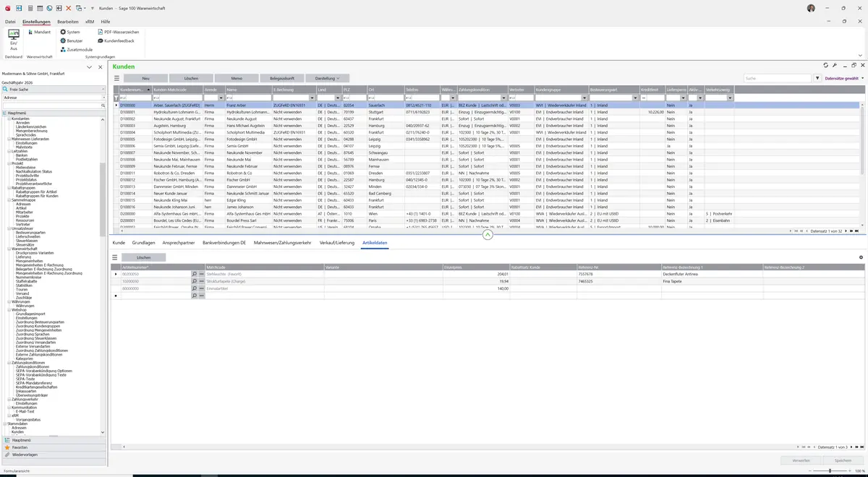Open Zusatzmodule in the ribbon
This screenshot has width=868, height=477.
(76, 49)
